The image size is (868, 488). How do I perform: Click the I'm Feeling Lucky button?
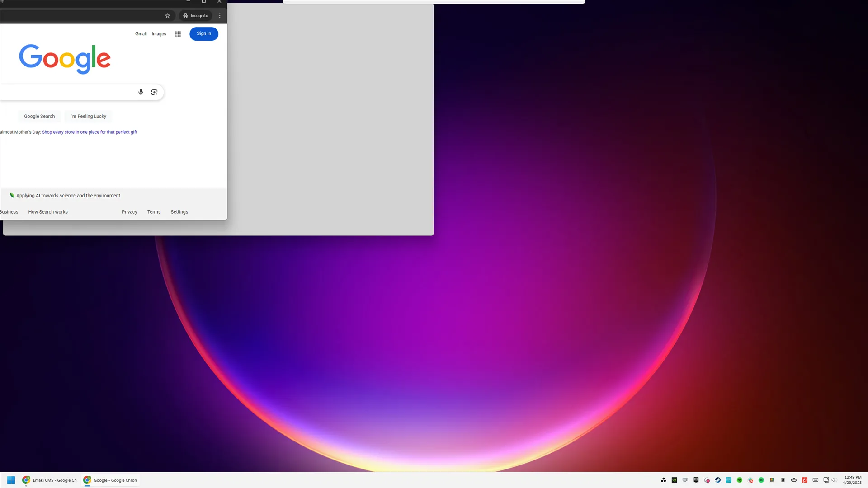pyautogui.click(x=88, y=116)
